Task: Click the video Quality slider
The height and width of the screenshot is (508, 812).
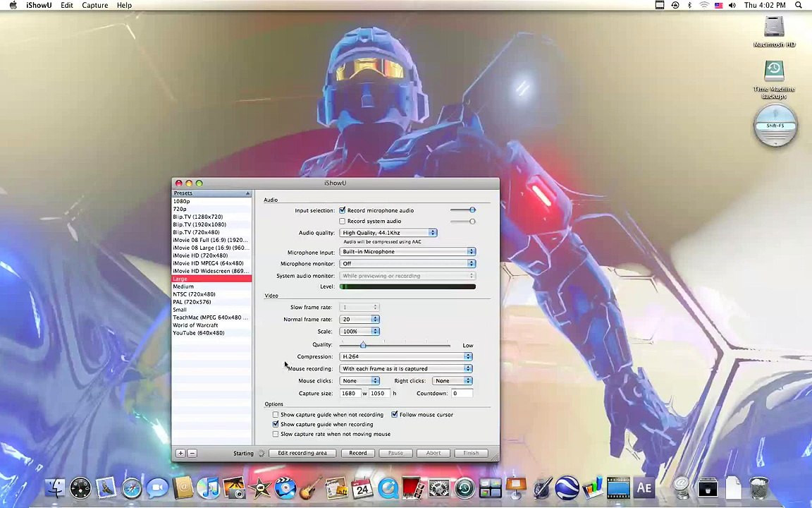Action: tap(395, 345)
